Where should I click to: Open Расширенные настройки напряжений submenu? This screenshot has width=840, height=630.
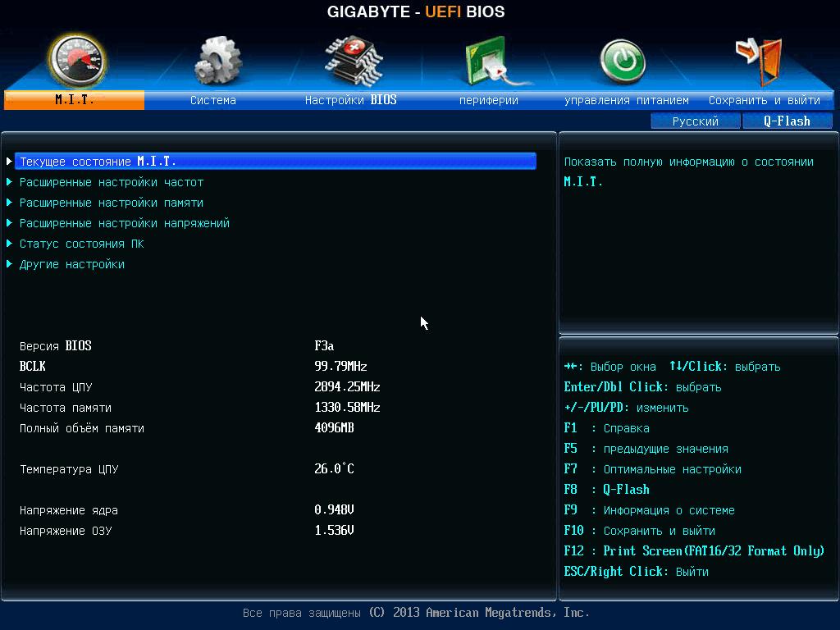(125, 223)
